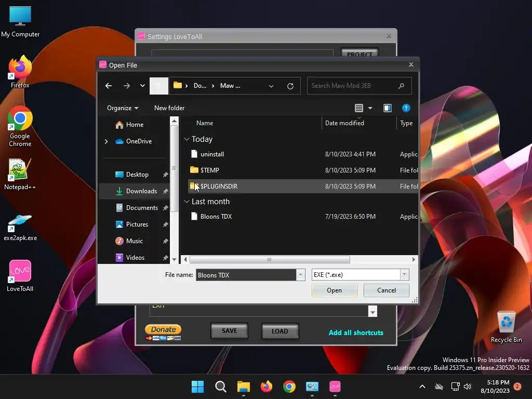Viewport: 532px width, 399px height.
Task: Cancel the Open File dialog
Action: pos(387,290)
